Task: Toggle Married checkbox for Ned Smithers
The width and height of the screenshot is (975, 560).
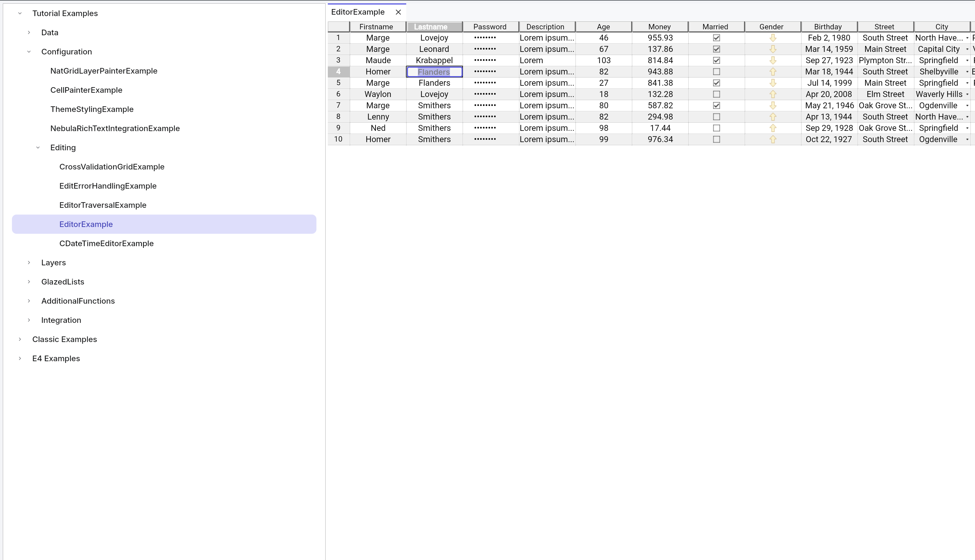Action: pyautogui.click(x=716, y=128)
